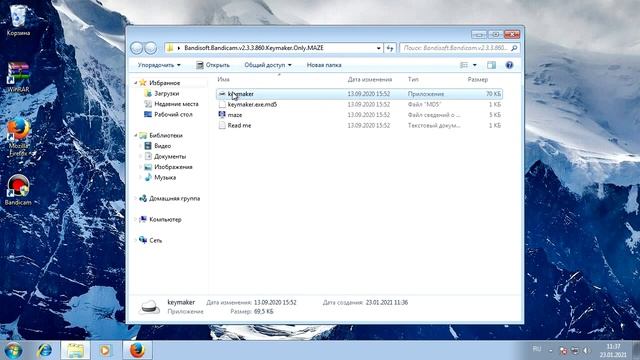Expand the Сеть node
The width and height of the screenshot is (640, 360).
[x=136, y=240]
